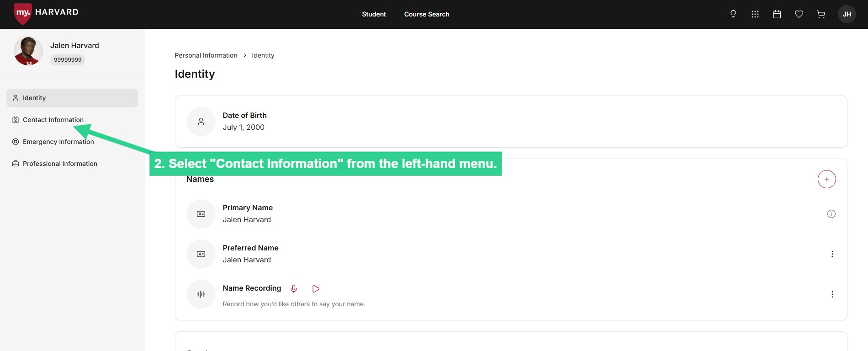Click the Contact Information sidebar icon
This screenshot has width=868, height=351.
pos(16,120)
